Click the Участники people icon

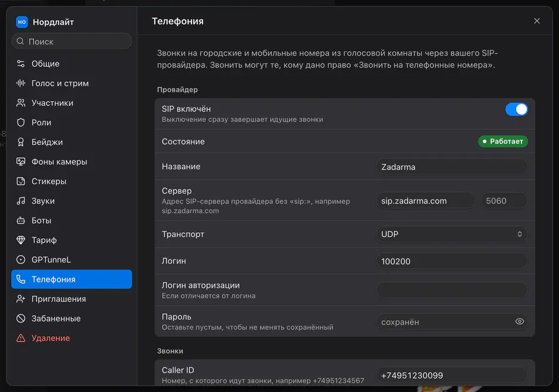21,103
